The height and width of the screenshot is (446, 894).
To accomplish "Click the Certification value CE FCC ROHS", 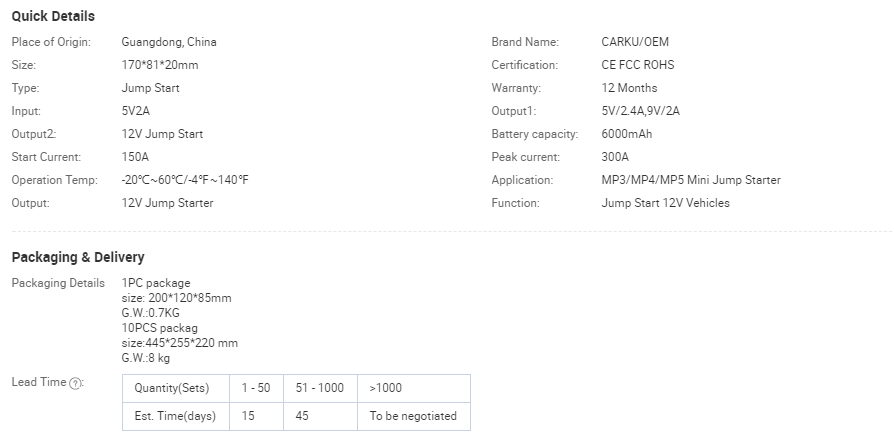I will point(637,65).
